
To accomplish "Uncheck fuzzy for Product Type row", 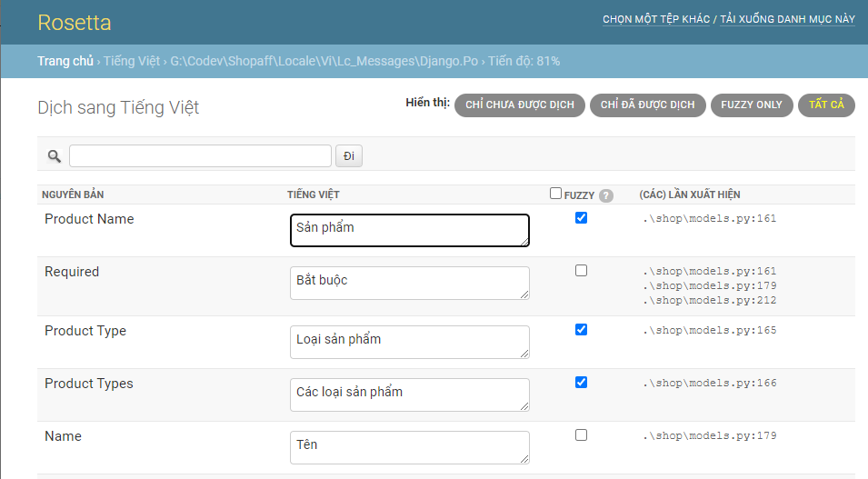I will [582, 330].
